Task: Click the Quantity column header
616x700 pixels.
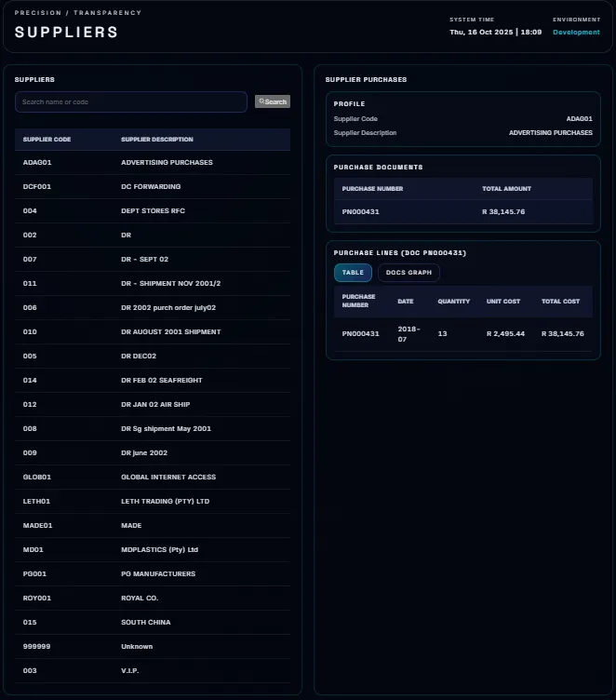Action: (453, 302)
